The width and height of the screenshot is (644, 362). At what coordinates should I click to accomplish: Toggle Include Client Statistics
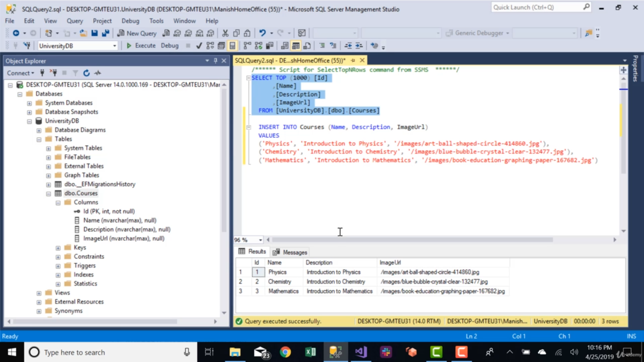click(x=269, y=46)
